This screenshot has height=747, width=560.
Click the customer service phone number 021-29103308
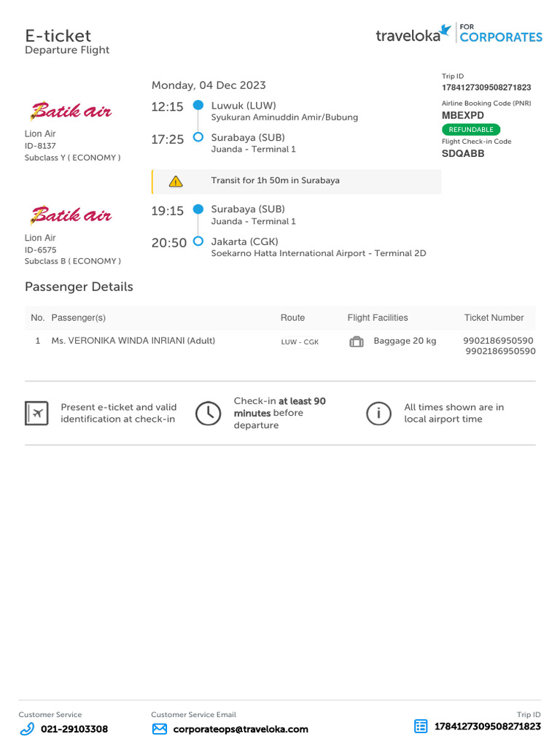tap(74, 729)
